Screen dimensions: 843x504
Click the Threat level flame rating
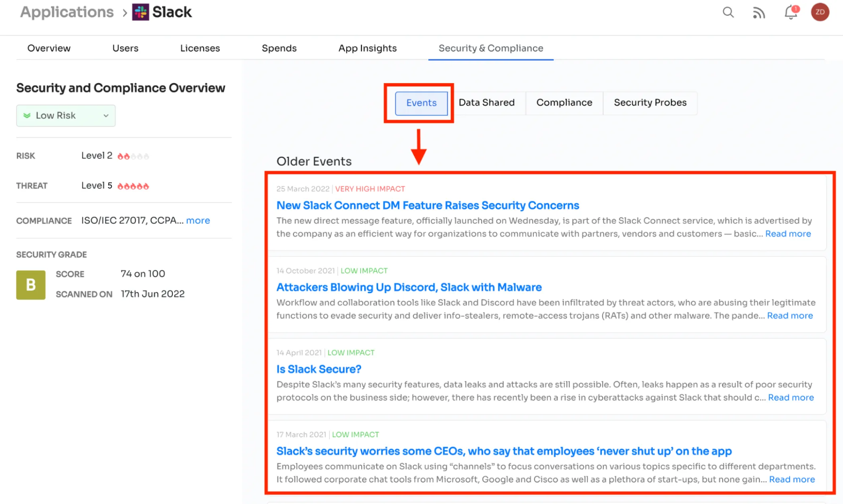(133, 186)
